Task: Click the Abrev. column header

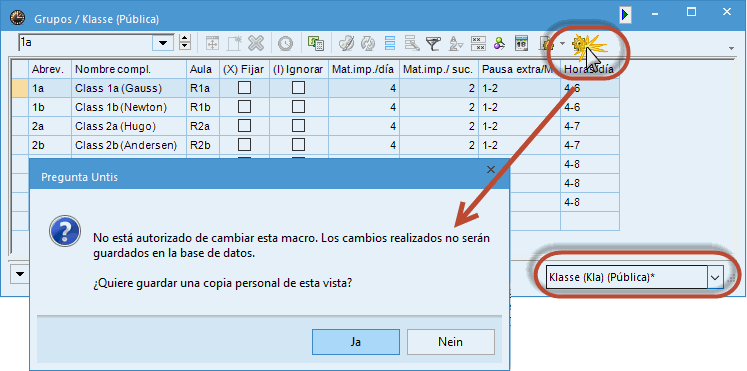Action: click(x=50, y=69)
